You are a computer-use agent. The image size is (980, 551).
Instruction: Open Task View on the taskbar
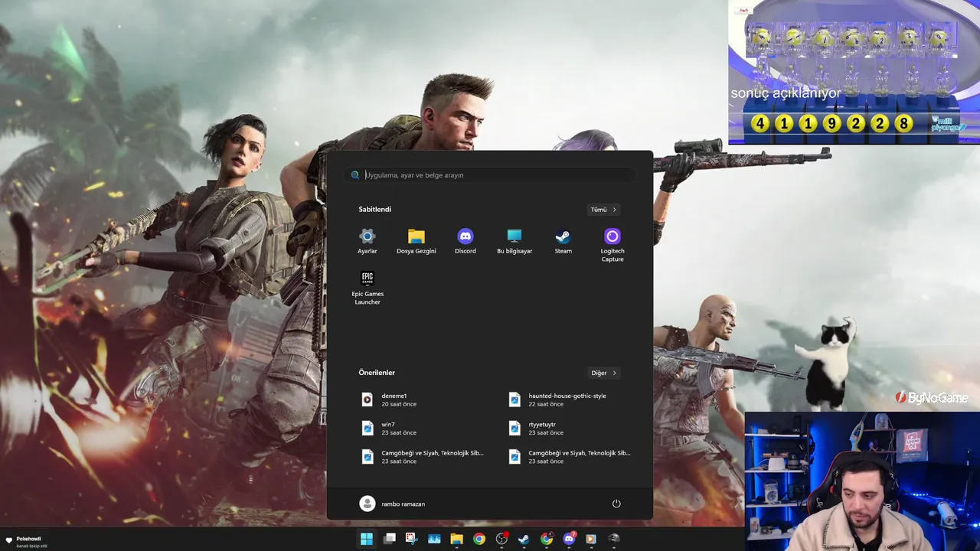pyautogui.click(x=390, y=539)
